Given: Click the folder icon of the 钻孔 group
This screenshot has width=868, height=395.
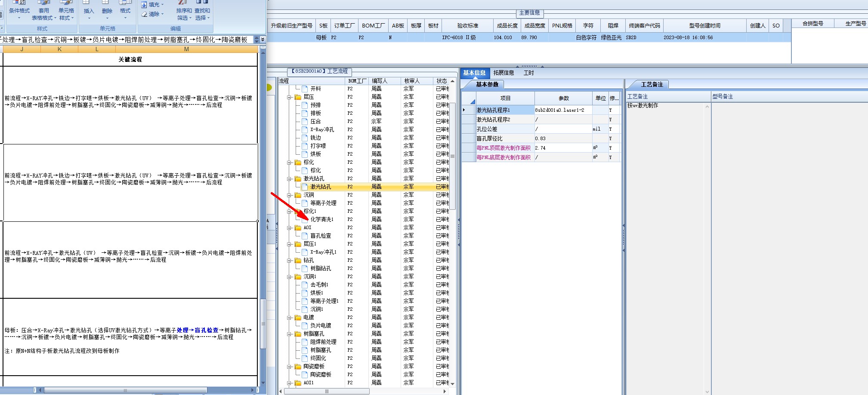Looking at the screenshot, I should [298, 260].
